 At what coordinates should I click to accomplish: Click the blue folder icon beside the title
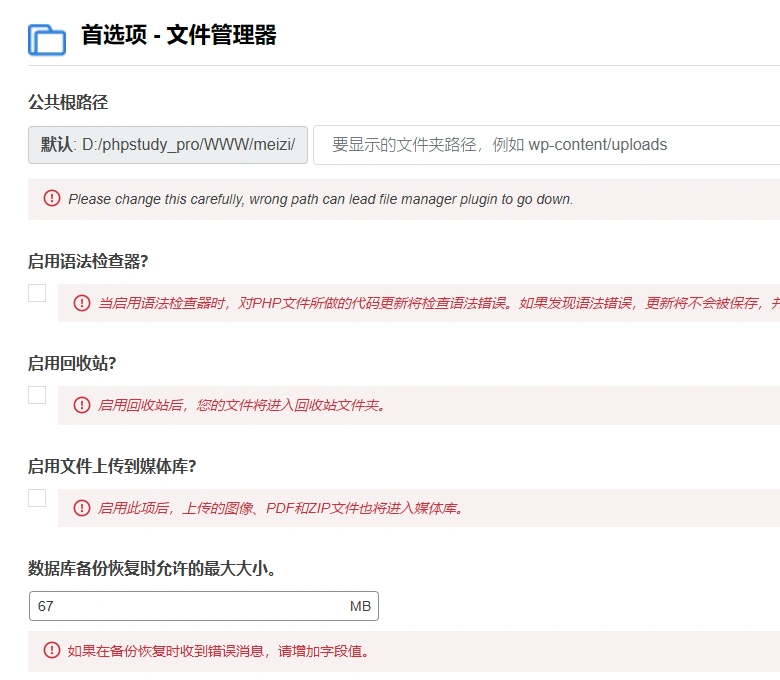point(47,40)
